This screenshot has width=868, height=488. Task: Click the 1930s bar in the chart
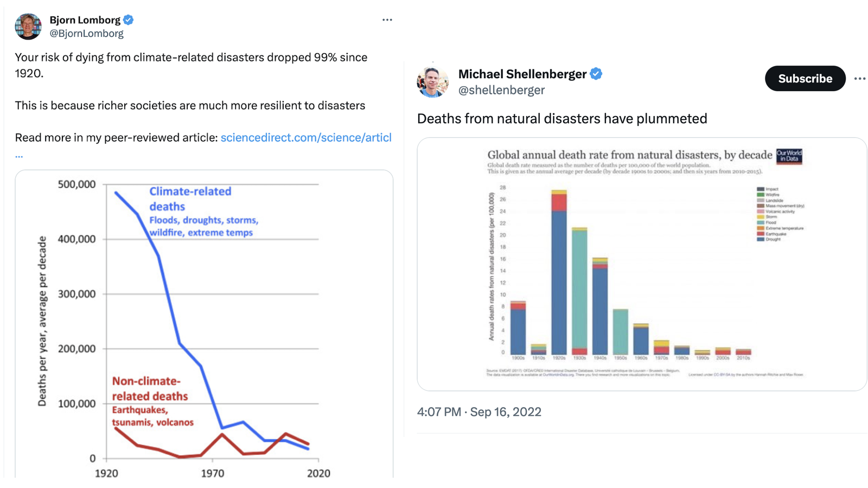point(579,291)
